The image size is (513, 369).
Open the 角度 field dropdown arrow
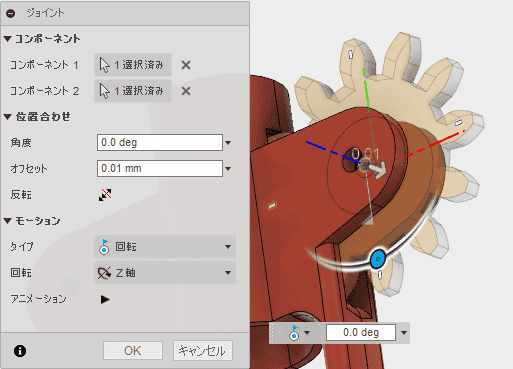(228, 143)
